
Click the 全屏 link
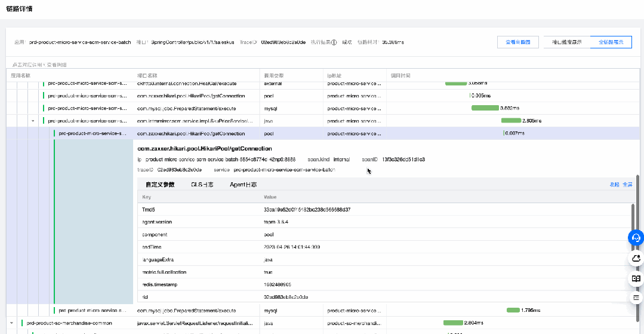pyautogui.click(x=627, y=185)
